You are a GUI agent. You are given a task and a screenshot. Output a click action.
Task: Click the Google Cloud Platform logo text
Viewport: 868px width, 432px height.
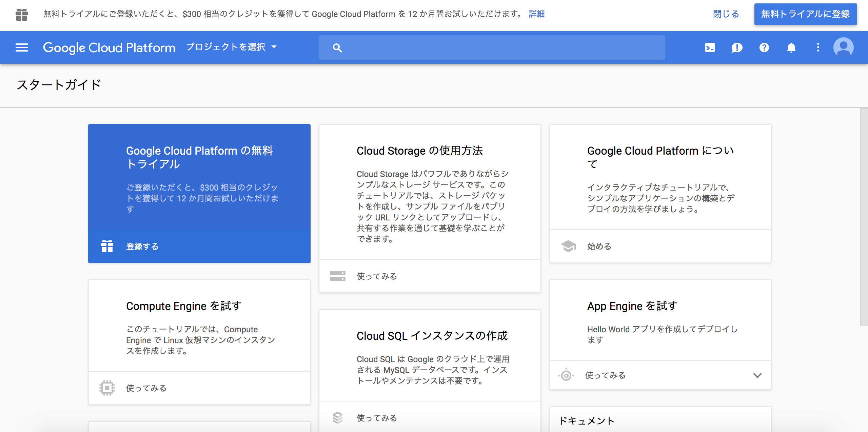[x=109, y=48]
